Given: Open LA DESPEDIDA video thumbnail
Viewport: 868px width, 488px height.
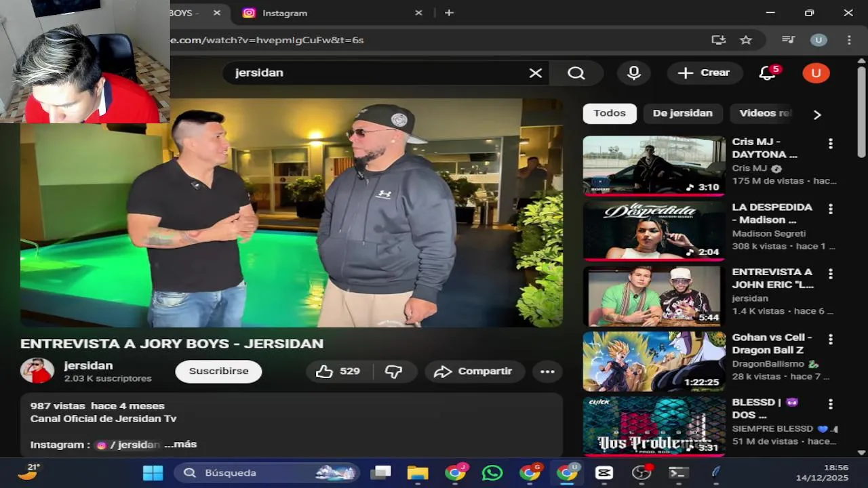Looking at the screenshot, I should point(654,230).
